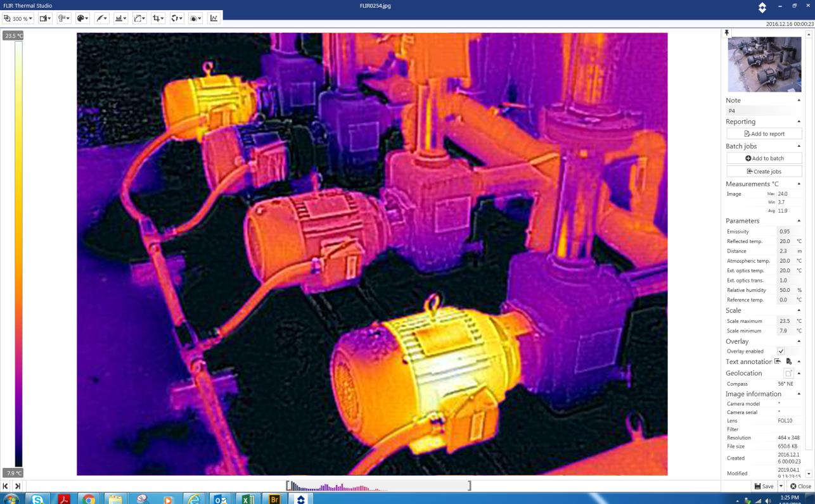Open the histogram chart tool

(x=120, y=18)
